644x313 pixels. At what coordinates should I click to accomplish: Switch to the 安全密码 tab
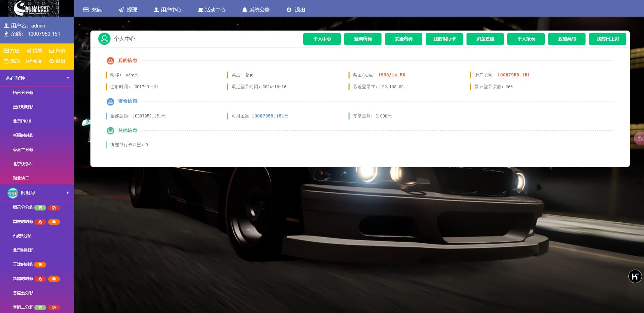click(x=403, y=39)
